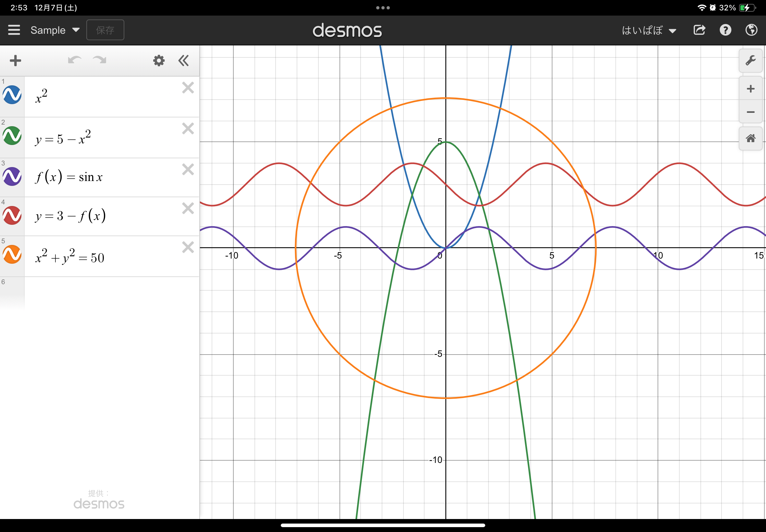Click the language globe icon

751,30
